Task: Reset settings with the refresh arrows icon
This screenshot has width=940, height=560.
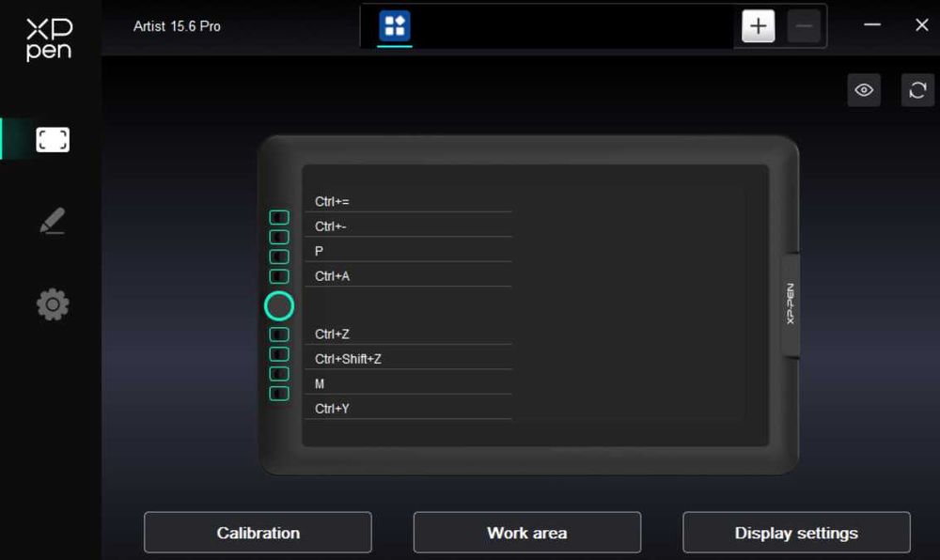Action: [x=917, y=90]
